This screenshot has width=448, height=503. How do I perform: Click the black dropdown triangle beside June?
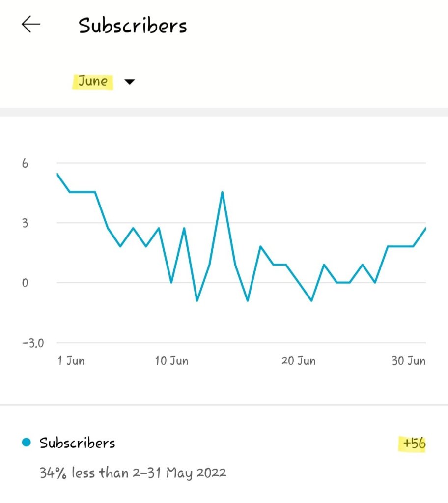(129, 82)
